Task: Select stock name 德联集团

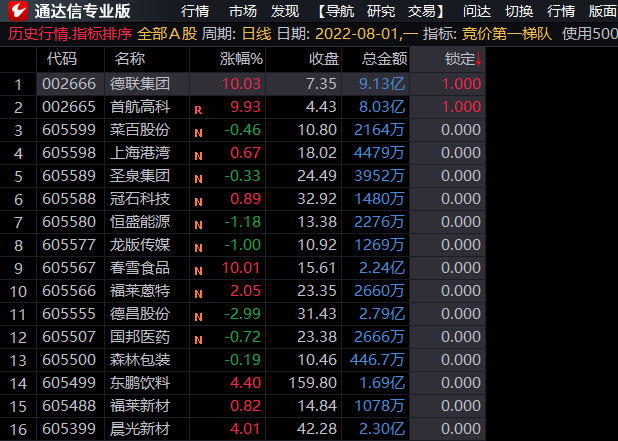Action: click(140, 84)
